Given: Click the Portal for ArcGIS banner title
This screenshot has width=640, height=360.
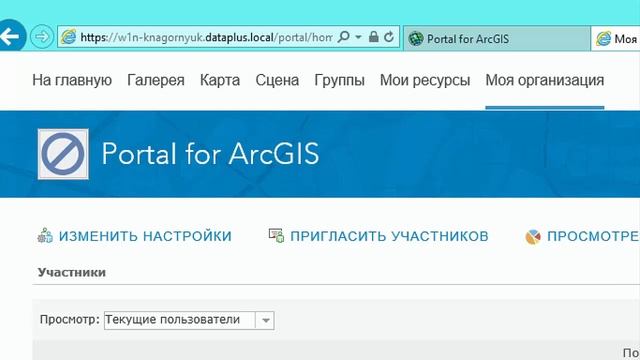Looking at the screenshot, I should tap(210, 154).
